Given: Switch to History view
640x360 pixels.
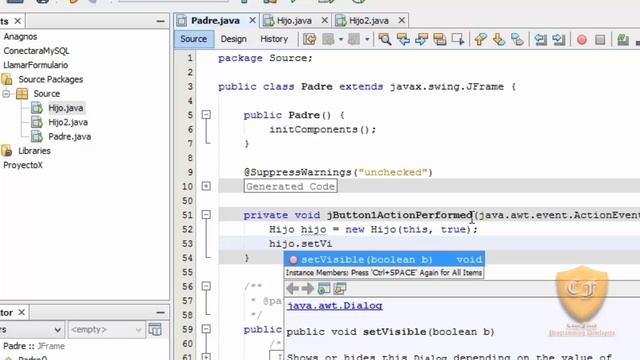Looking at the screenshot, I should pyautogui.click(x=274, y=39).
